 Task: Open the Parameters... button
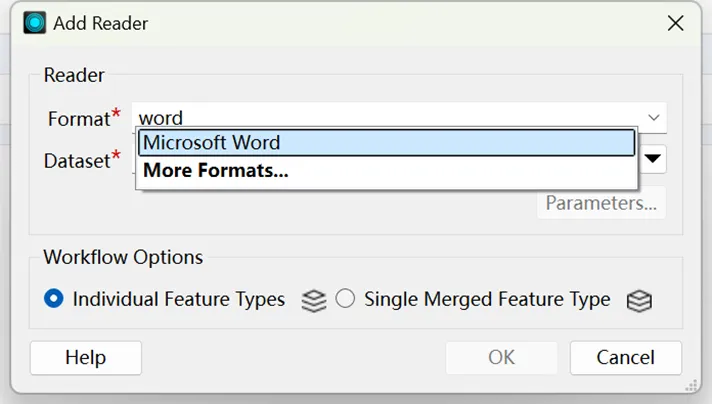601,203
